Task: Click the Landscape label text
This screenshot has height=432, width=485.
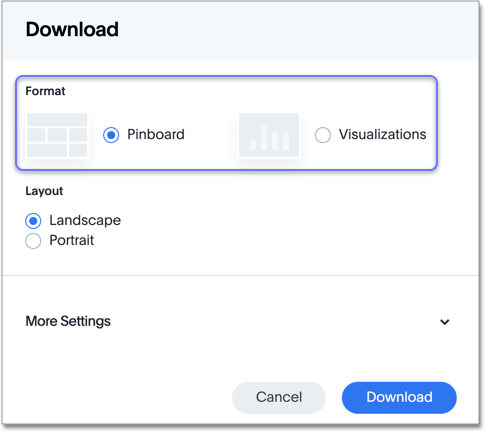Action: (x=85, y=220)
